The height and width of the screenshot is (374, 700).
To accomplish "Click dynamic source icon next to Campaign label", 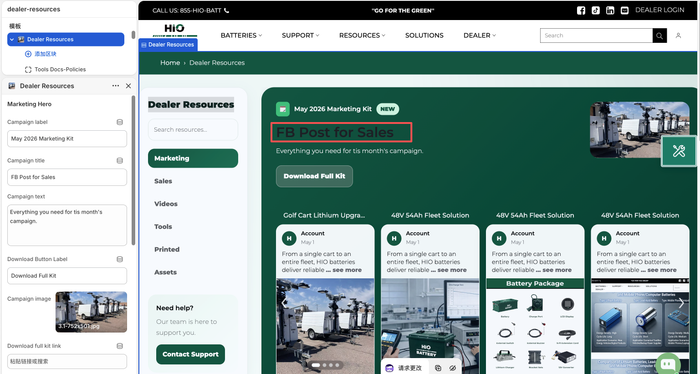I will pos(120,122).
